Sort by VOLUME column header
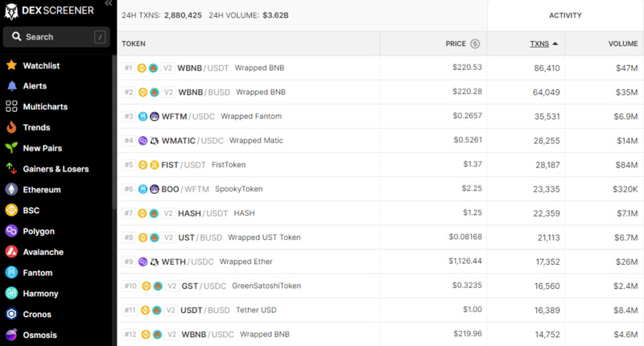Image resolution: width=644 pixels, height=346 pixels. (x=622, y=43)
